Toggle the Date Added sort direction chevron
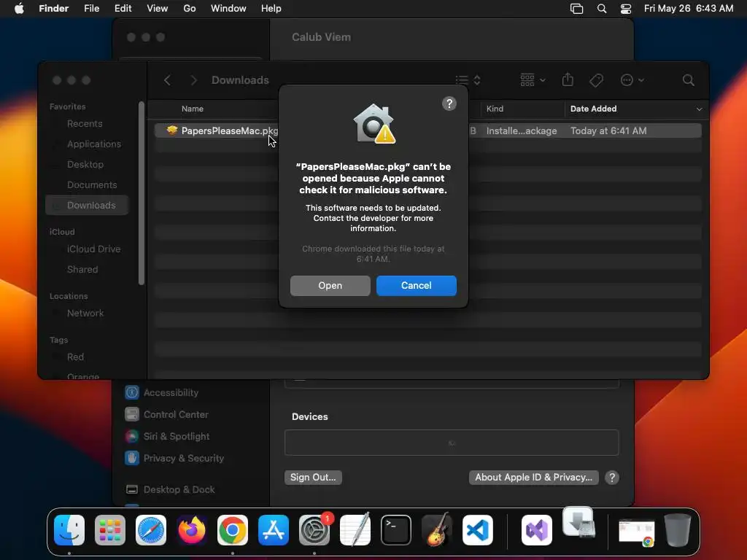This screenshot has height=560, width=747. click(x=699, y=109)
